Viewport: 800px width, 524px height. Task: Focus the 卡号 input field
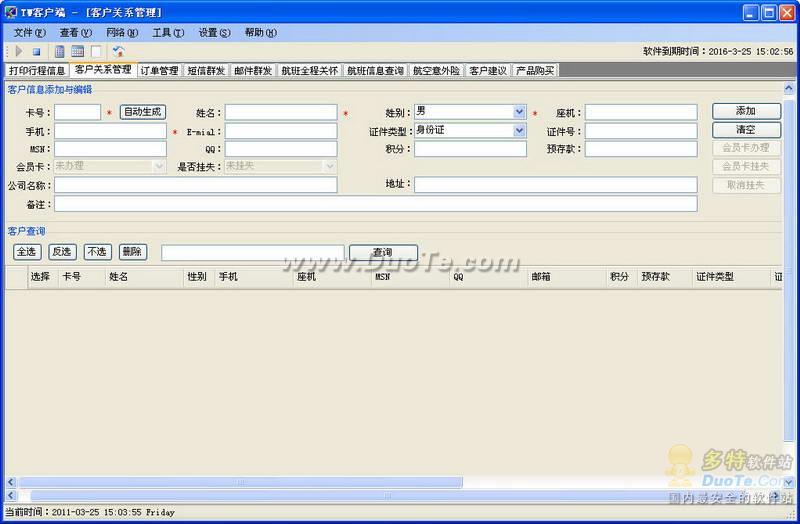[x=78, y=112]
